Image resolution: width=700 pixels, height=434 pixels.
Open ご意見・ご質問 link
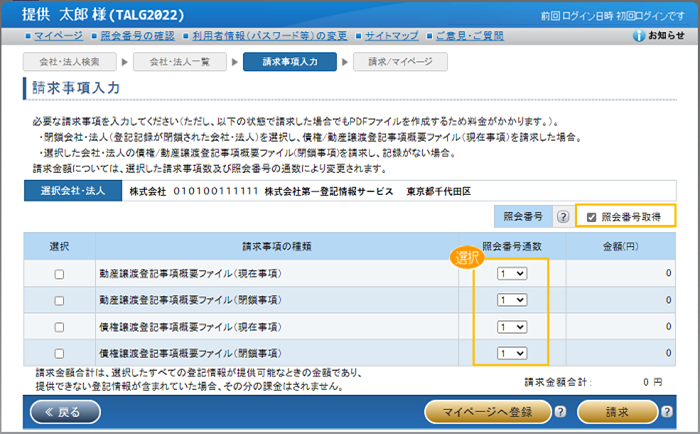pos(470,36)
